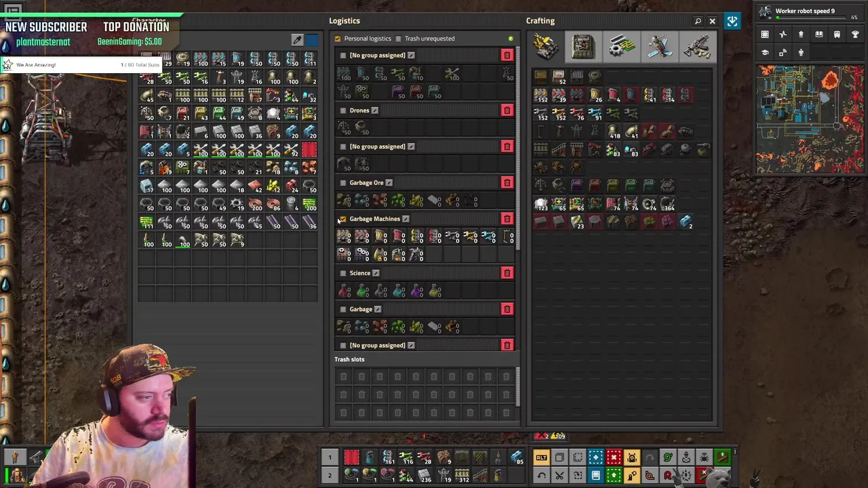
Task: Disable the Garbage Machines group checkbox
Action: coord(342,219)
